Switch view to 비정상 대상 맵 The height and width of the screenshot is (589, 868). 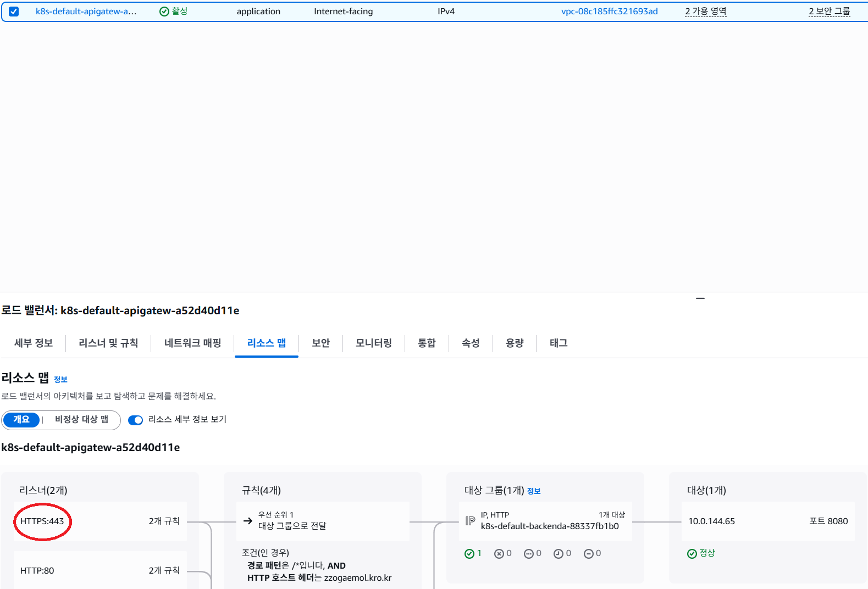[81, 420]
